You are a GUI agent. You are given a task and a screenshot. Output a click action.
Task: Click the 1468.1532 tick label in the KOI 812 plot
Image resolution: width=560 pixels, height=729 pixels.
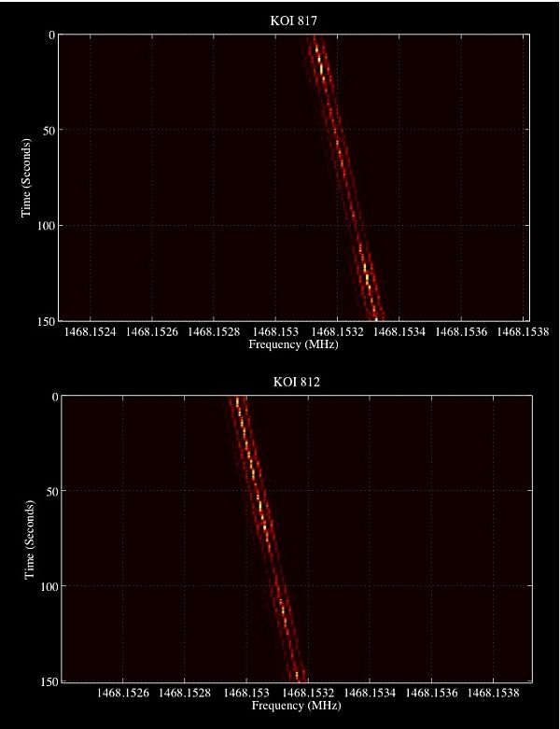(x=308, y=693)
